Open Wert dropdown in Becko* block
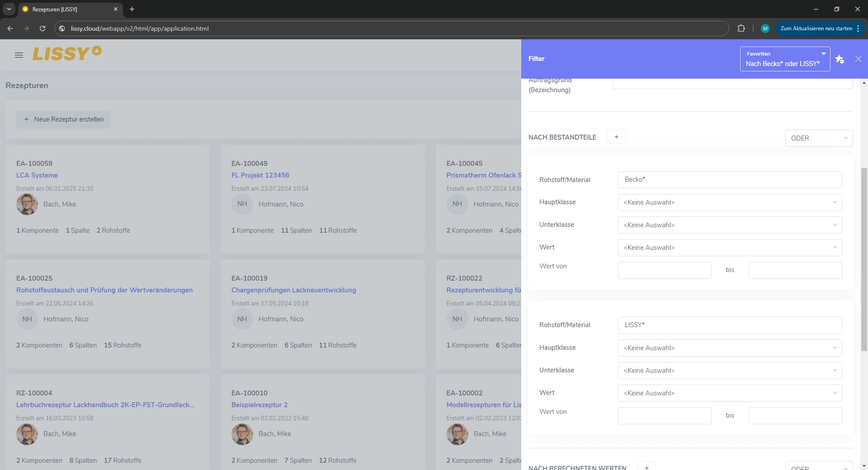The width and height of the screenshot is (868, 470). tap(730, 248)
